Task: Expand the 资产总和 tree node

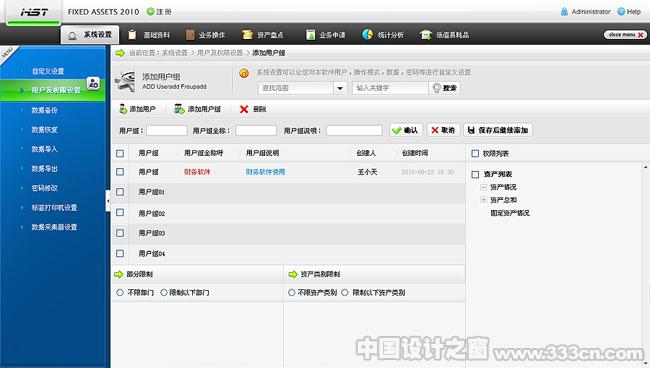Action: coord(483,200)
